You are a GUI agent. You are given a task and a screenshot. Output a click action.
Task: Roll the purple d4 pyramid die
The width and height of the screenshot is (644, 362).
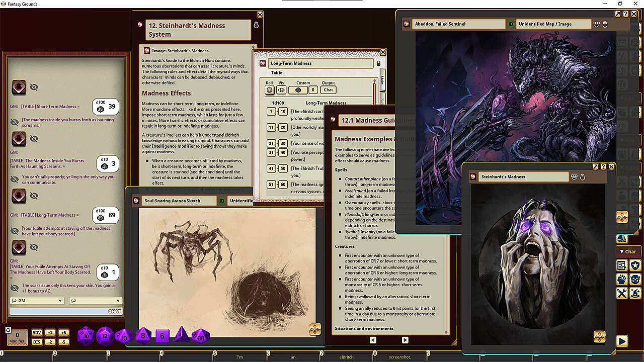[181, 335]
